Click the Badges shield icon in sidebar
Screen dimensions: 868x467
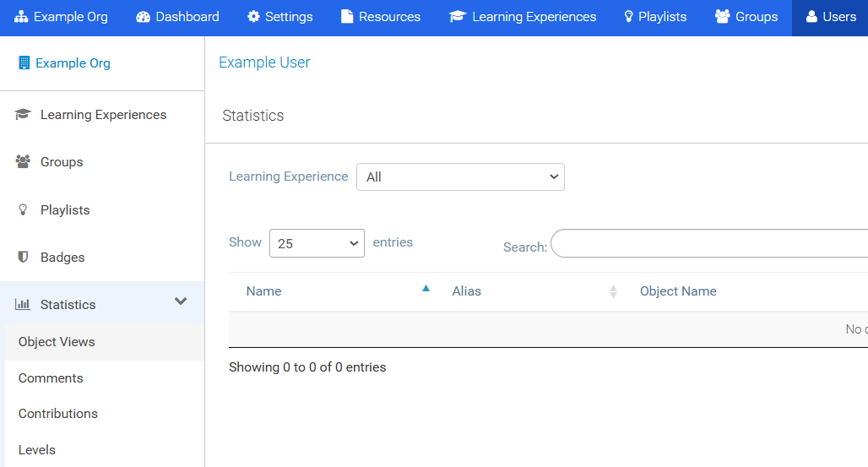(23, 257)
